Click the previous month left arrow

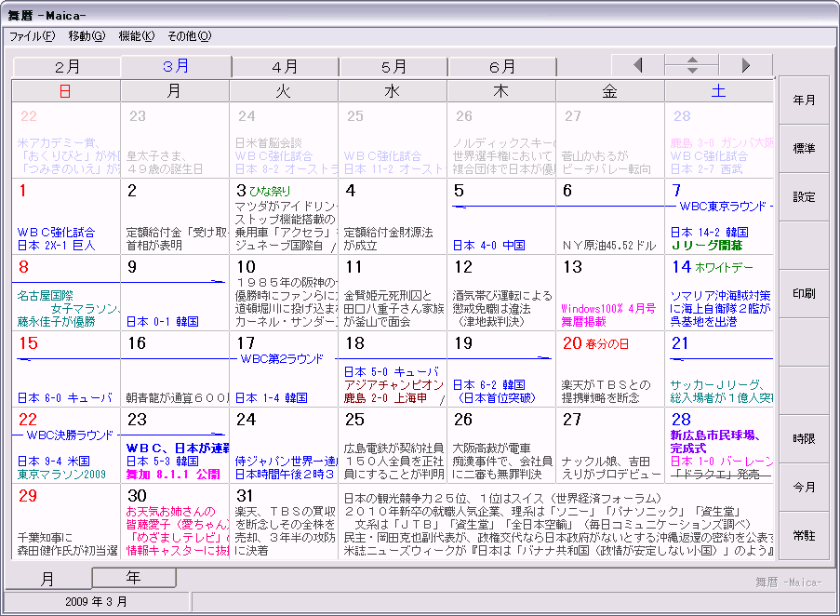click(x=637, y=65)
